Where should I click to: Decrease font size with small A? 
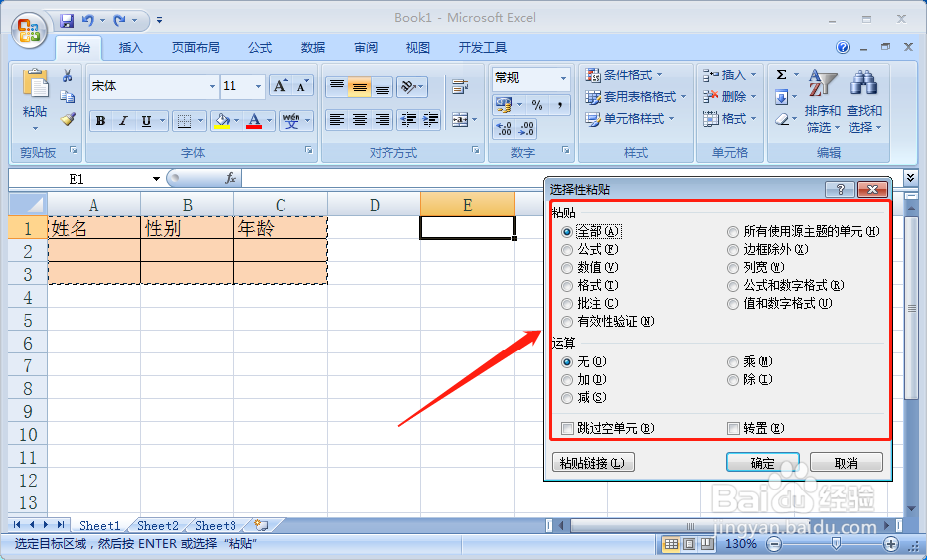[x=301, y=86]
